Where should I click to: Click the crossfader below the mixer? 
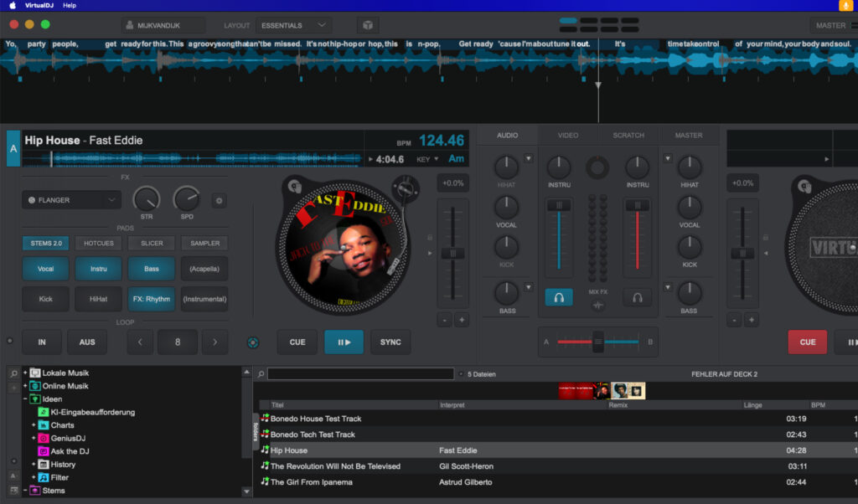pyautogui.click(x=597, y=342)
